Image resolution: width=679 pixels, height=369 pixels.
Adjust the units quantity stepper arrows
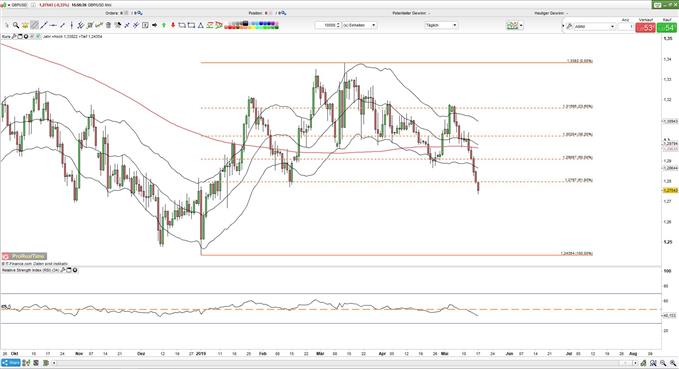pyautogui.click(x=339, y=25)
